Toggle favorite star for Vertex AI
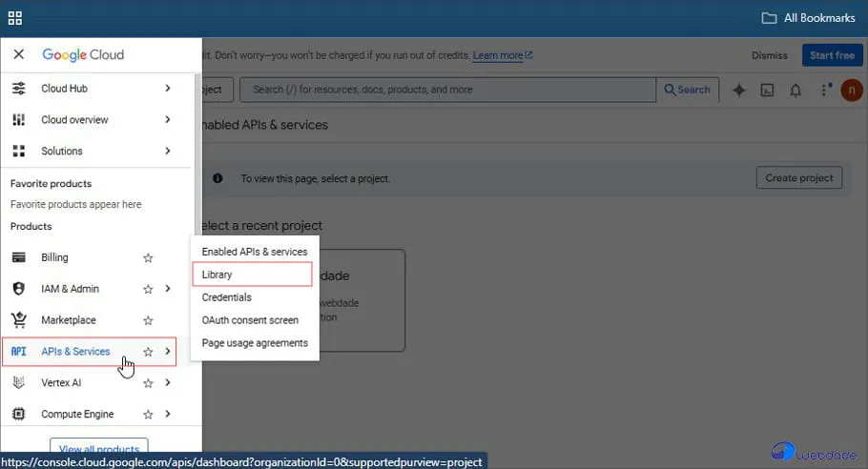The image size is (868, 469). [x=148, y=383]
